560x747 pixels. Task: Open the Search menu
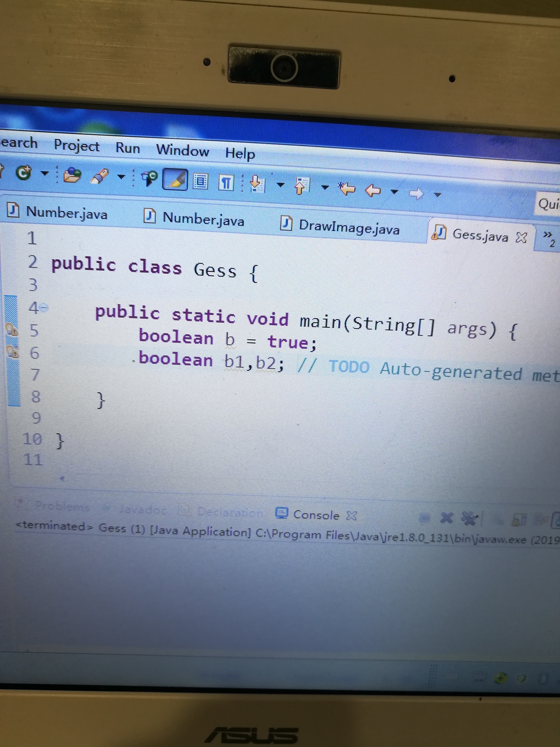click(19, 143)
